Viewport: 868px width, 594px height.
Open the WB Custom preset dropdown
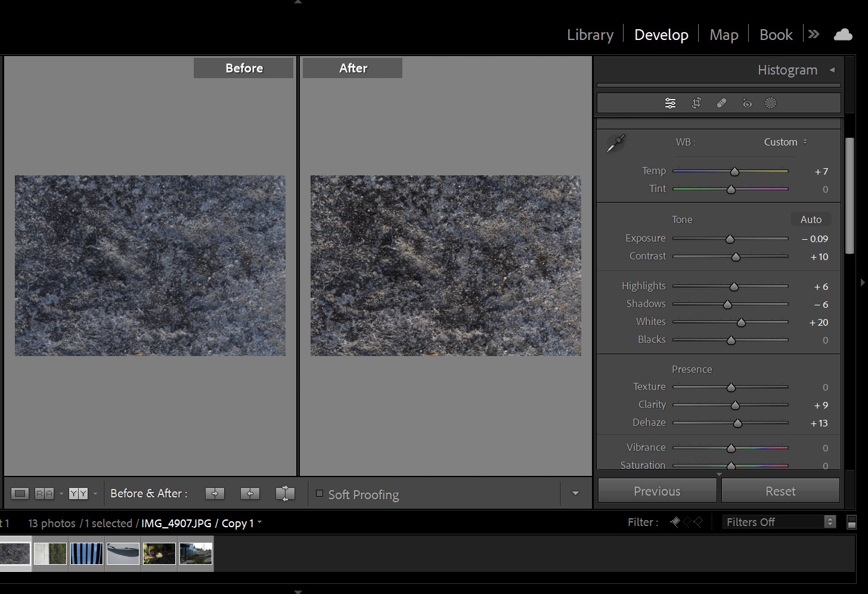point(785,142)
